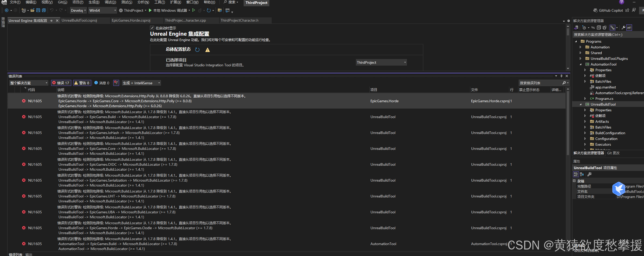Click the navigate backward arrow icon
Image resolution: width=644 pixels, height=256 pixels.
point(6,10)
